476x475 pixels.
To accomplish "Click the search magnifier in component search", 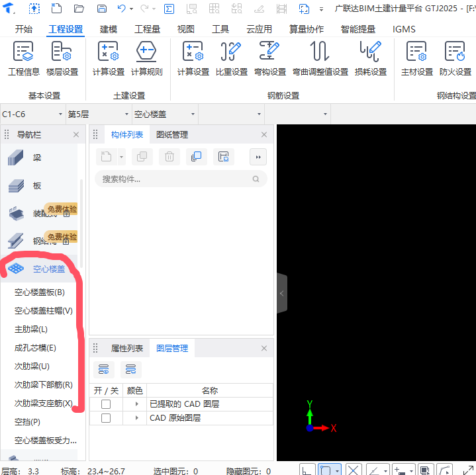I will [x=256, y=179].
